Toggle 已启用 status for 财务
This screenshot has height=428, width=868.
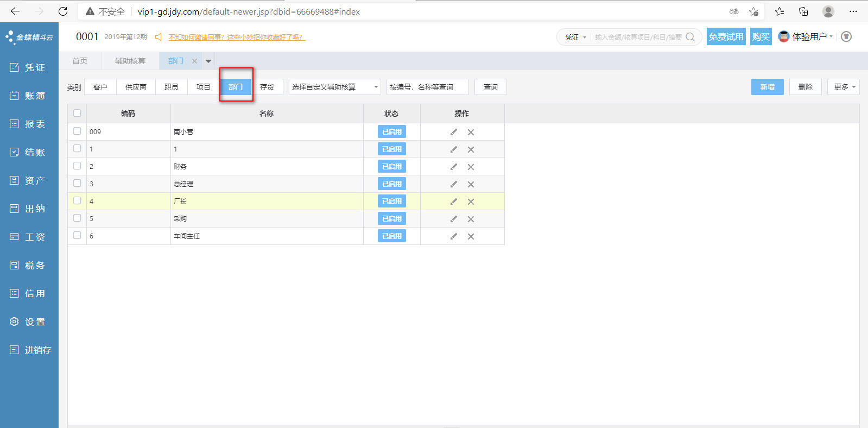(x=392, y=166)
